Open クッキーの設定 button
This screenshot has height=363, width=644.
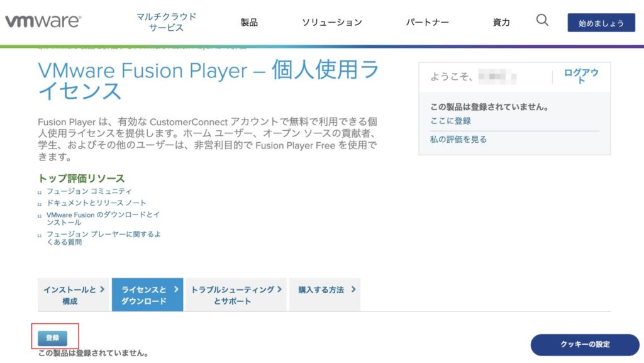585,345
